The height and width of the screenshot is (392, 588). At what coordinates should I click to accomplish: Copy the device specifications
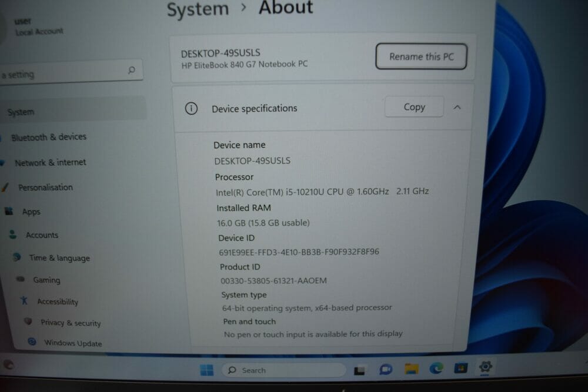[414, 107]
